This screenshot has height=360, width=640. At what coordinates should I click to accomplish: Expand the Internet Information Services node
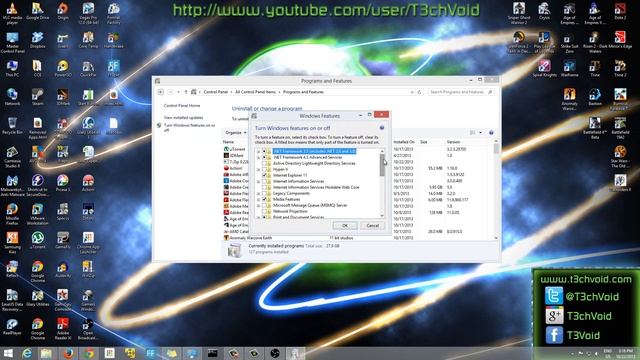point(258,181)
